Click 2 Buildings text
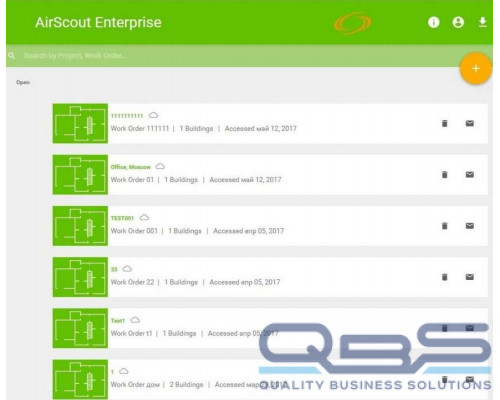Screen dimensions: 500x400 click(186, 385)
